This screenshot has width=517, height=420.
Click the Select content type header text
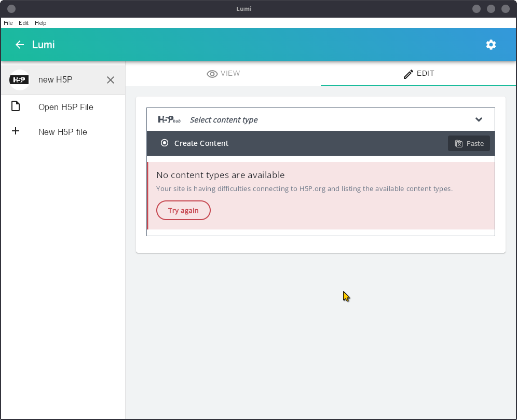[x=224, y=120]
